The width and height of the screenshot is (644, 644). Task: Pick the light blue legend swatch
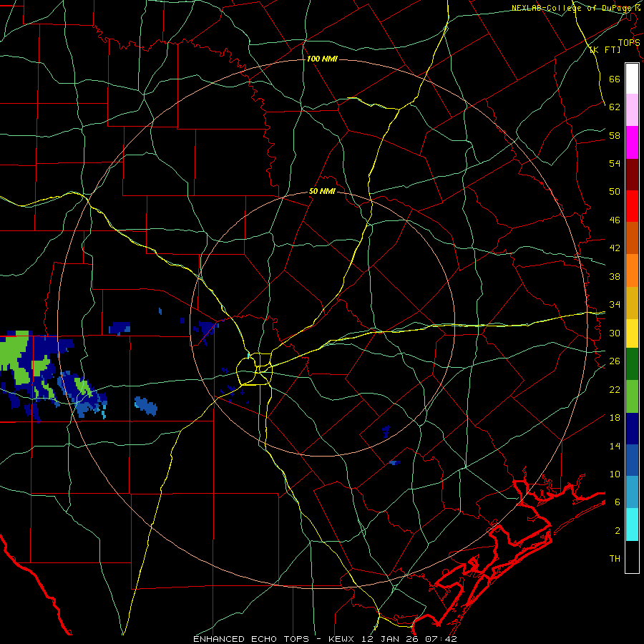click(632, 492)
